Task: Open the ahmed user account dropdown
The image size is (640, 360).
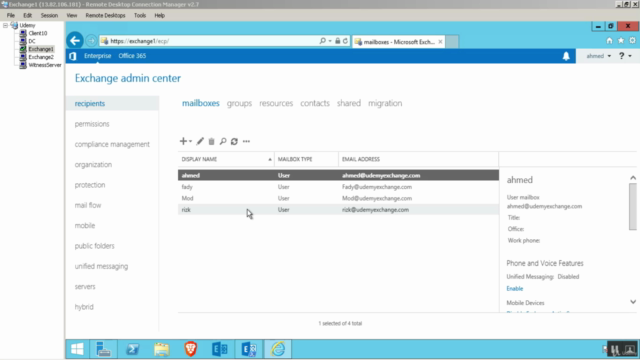Action: tap(598, 56)
